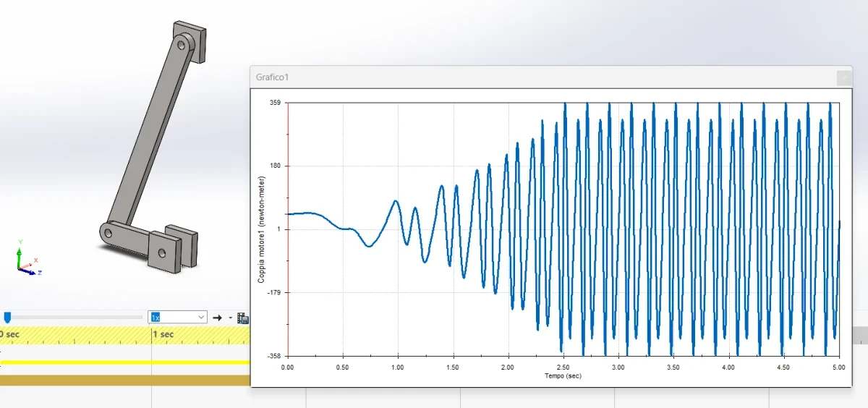Click the 359 y-axis value
Viewport: 868px width, 408px height.
(276, 103)
